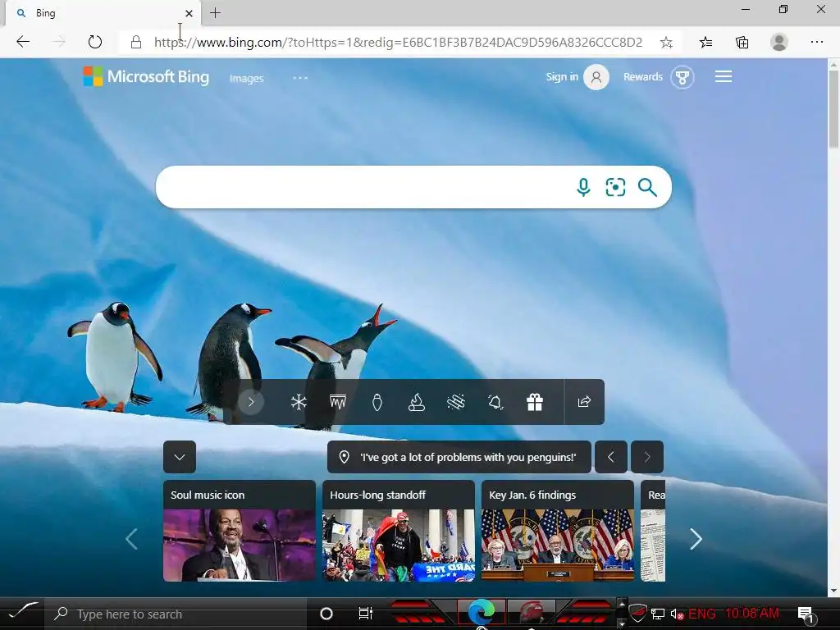Reload the Bing page
Viewport: 840px width, 630px height.
click(x=95, y=42)
